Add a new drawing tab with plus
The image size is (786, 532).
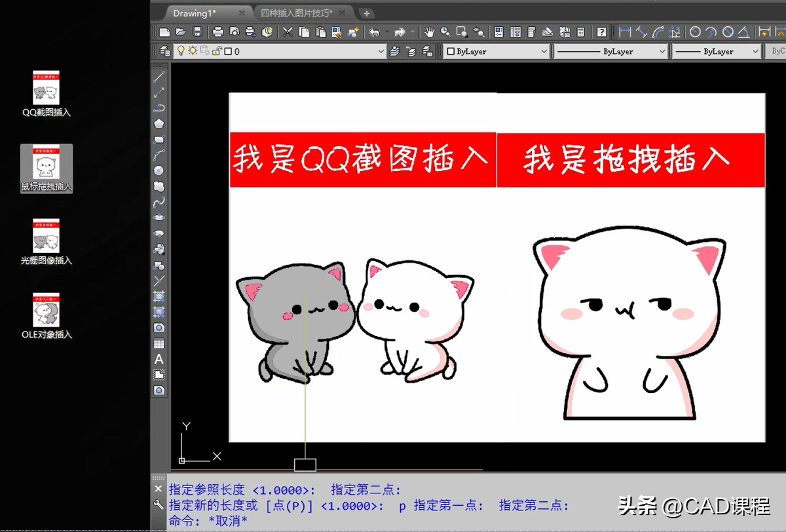367,13
